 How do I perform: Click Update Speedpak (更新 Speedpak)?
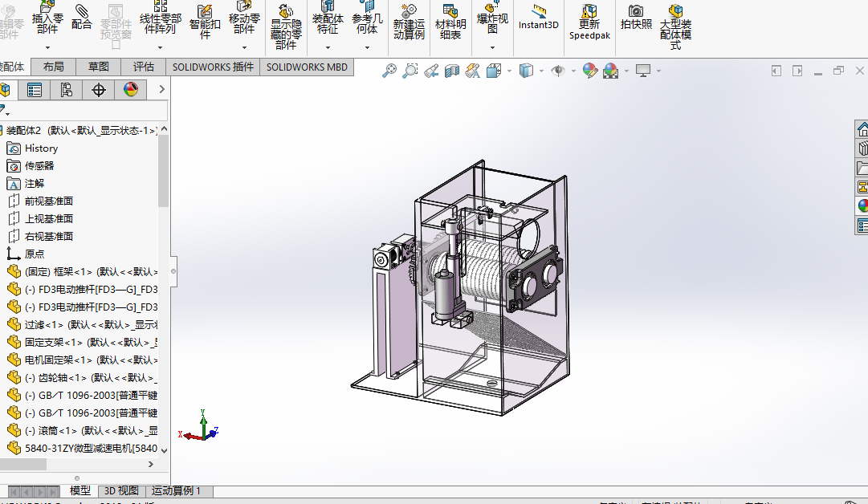point(589,22)
